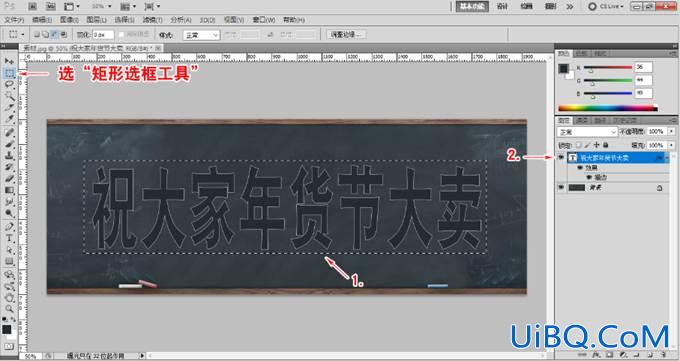Select the Dodge tool
This screenshot has width=680, height=361.
[9, 213]
